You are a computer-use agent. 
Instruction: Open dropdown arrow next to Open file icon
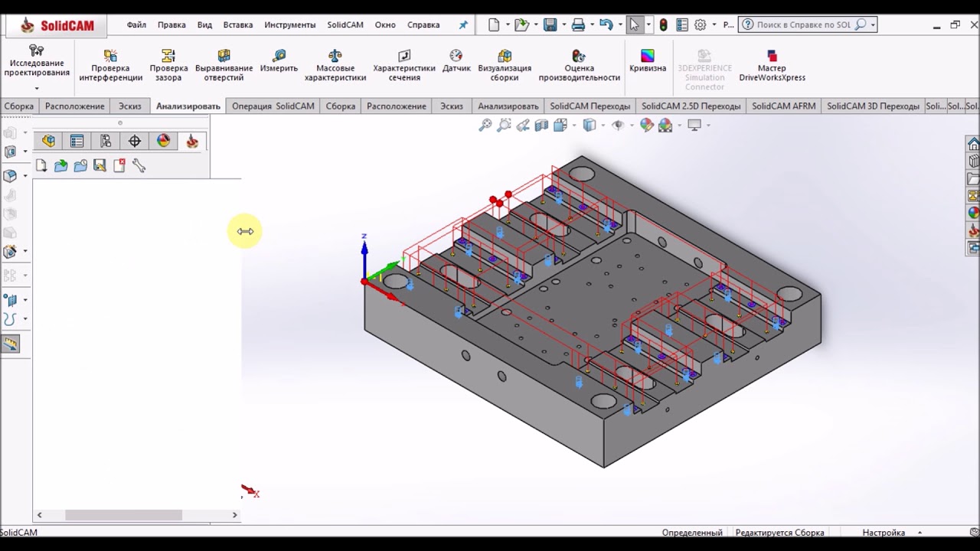tap(535, 24)
